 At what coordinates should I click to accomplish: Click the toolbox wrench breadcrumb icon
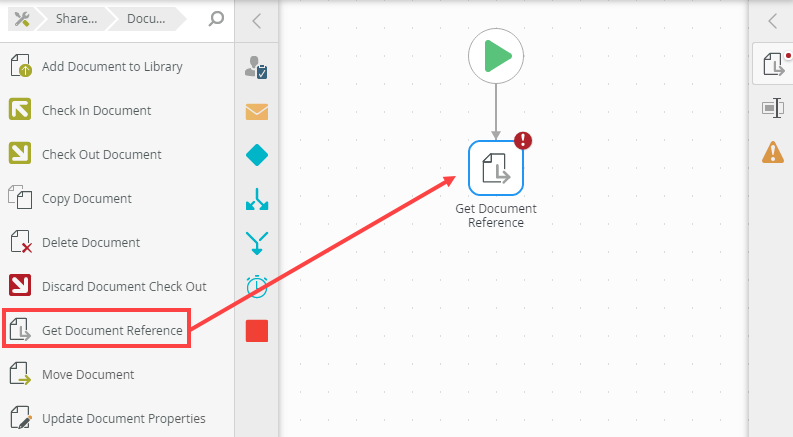coord(22,19)
